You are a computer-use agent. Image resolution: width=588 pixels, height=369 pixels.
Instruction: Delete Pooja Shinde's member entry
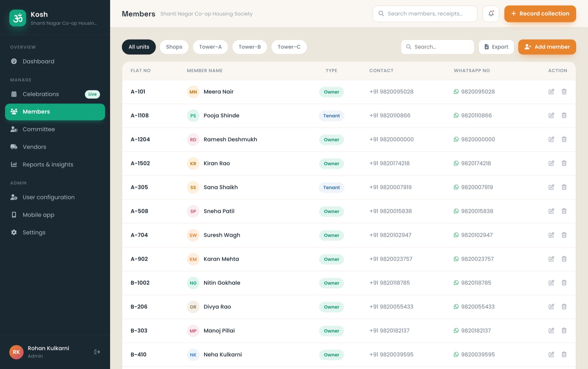click(564, 116)
